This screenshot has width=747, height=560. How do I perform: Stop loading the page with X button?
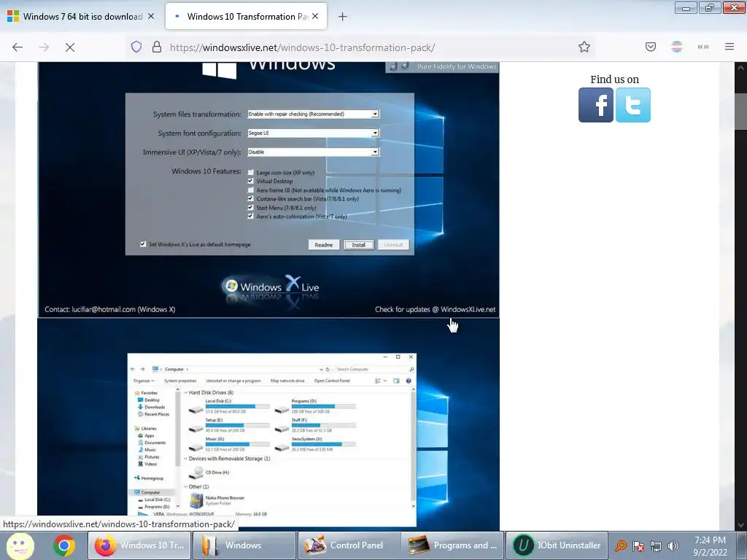[x=70, y=47]
